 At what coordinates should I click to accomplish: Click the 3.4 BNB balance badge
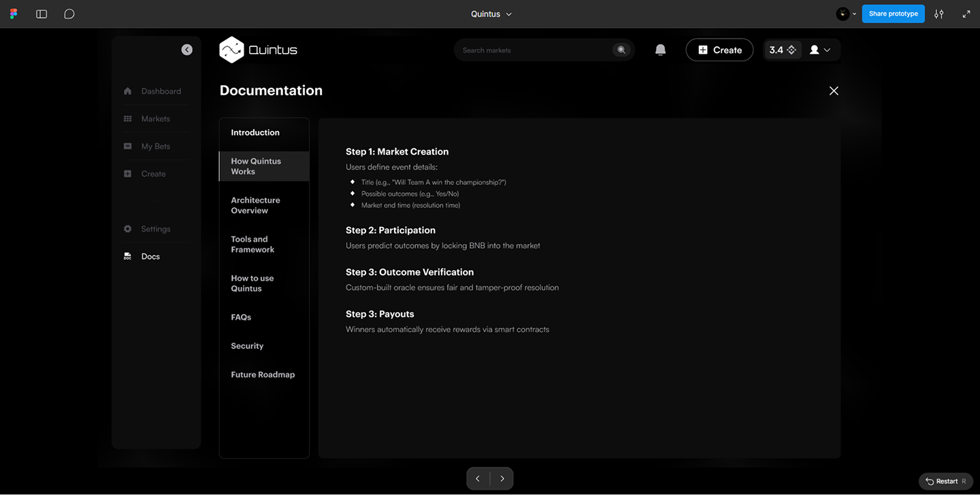[x=783, y=50]
